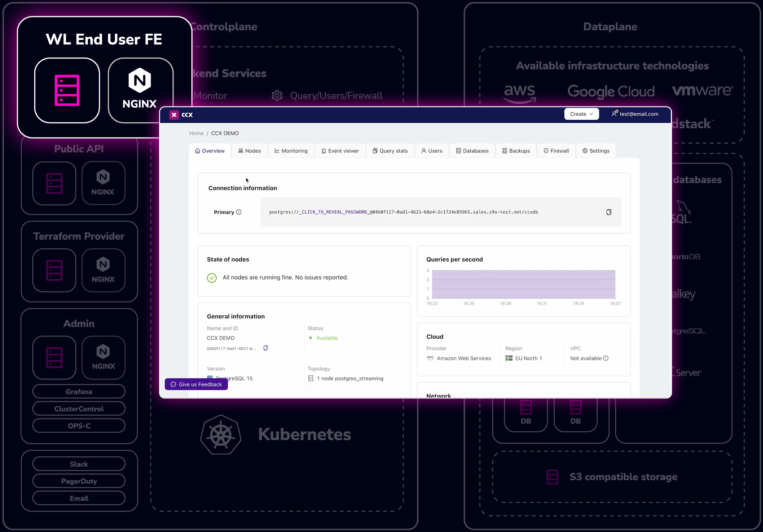
Task: Click the PagerDuty pill
Action: (x=79, y=481)
